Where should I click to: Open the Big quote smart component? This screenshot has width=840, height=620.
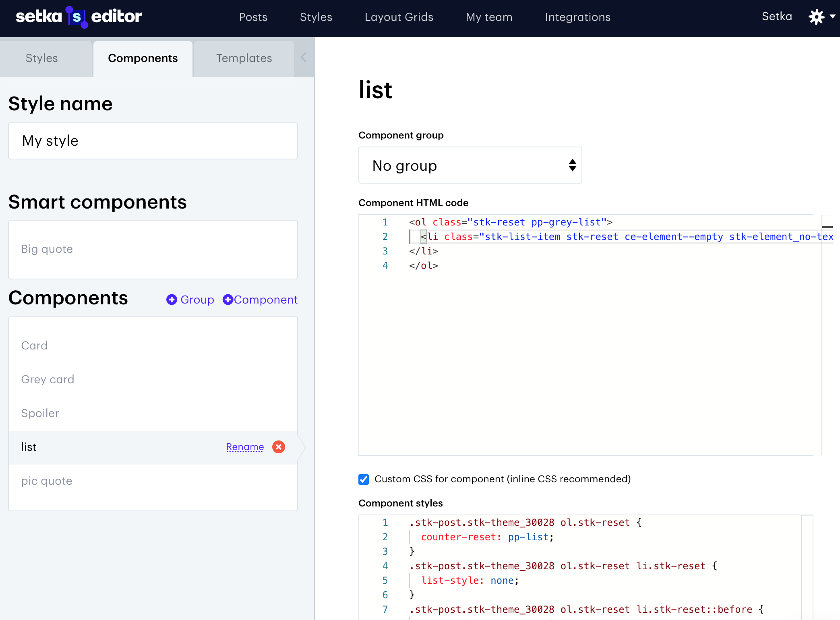(47, 249)
